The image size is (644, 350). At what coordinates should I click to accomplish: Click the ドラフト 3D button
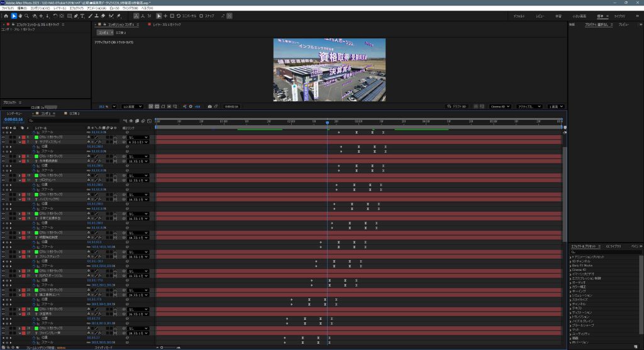pos(458,106)
